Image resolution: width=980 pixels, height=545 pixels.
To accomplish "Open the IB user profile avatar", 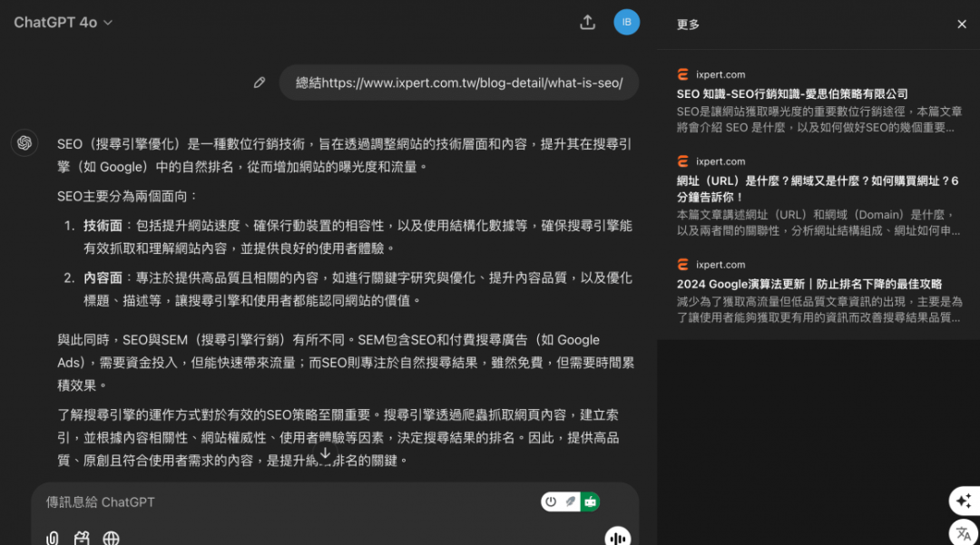I will click(x=626, y=23).
